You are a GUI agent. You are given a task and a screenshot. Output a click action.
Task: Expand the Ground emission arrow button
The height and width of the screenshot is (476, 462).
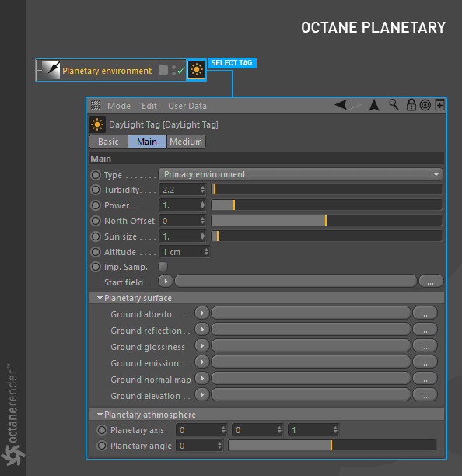point(202,362)
